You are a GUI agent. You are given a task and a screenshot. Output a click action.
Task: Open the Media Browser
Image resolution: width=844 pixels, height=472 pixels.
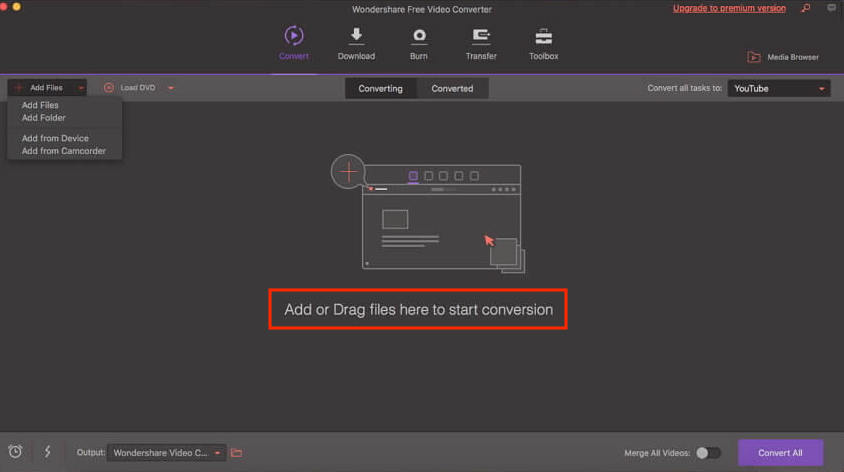click(x=783, y=57)
